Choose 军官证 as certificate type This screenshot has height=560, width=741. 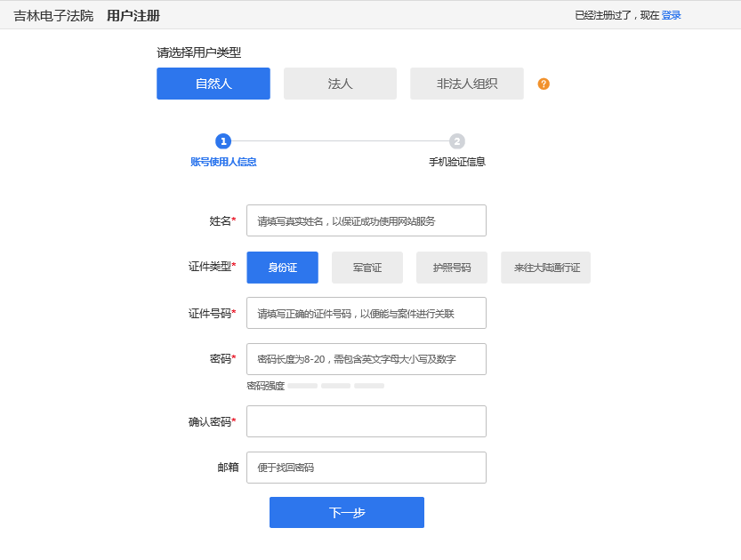tap(367, 268)
